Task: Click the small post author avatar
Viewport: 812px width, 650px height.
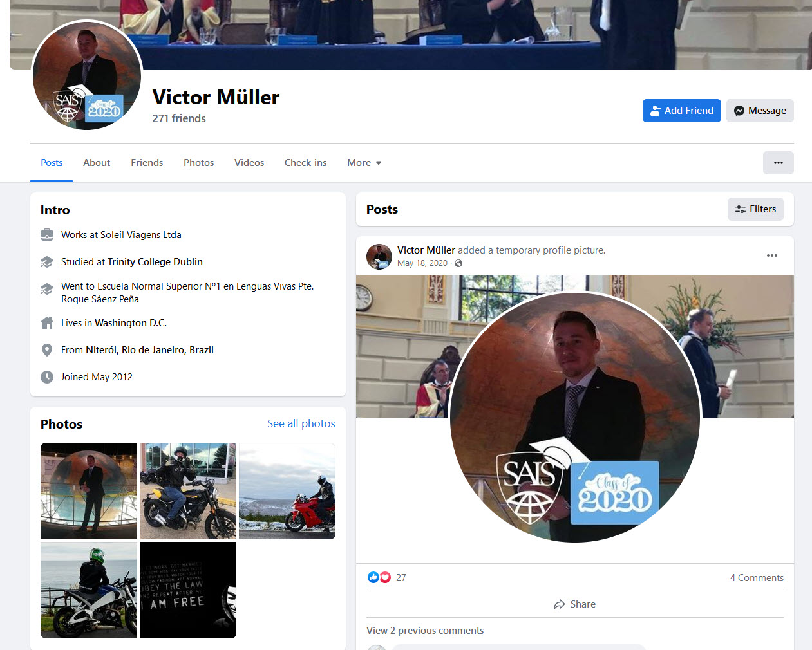Action: click(x=379, y=256)
